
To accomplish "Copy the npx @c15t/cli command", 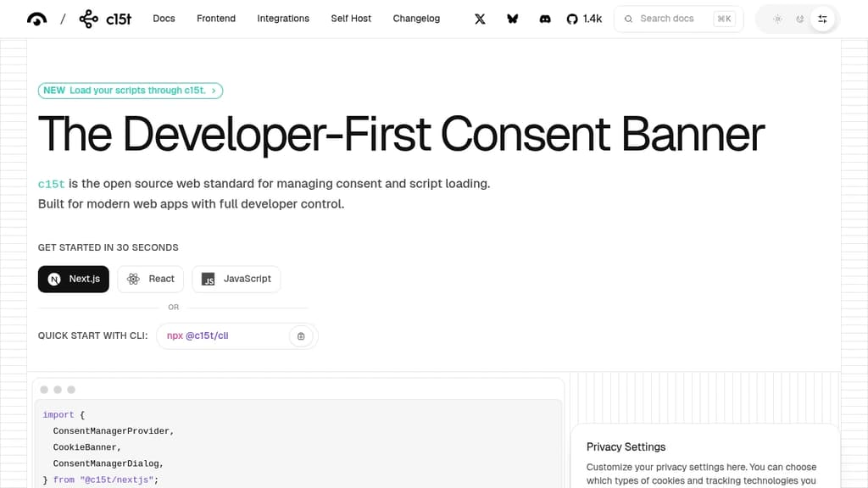I will pos(301,335).
